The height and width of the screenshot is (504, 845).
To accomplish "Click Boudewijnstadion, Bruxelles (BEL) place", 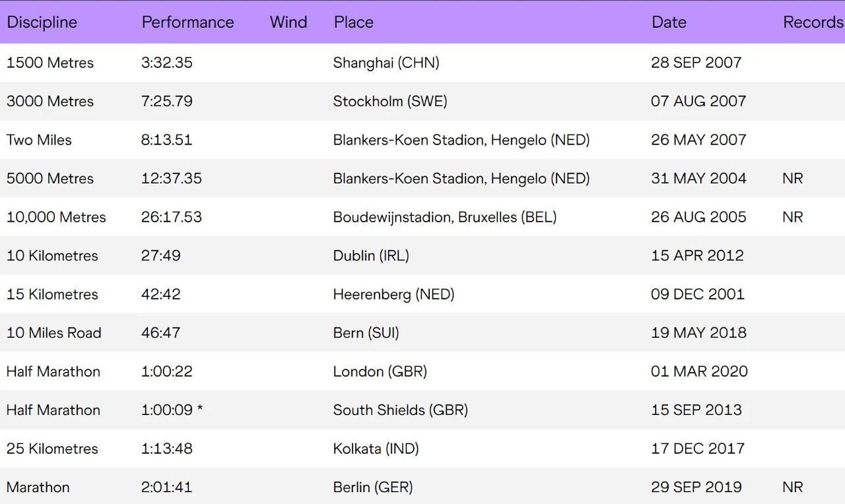I will [x=444, y=217].
